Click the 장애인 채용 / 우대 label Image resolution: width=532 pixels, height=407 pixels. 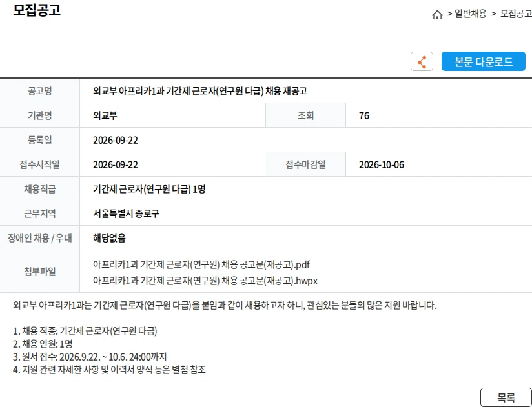[x=39, y=238]
